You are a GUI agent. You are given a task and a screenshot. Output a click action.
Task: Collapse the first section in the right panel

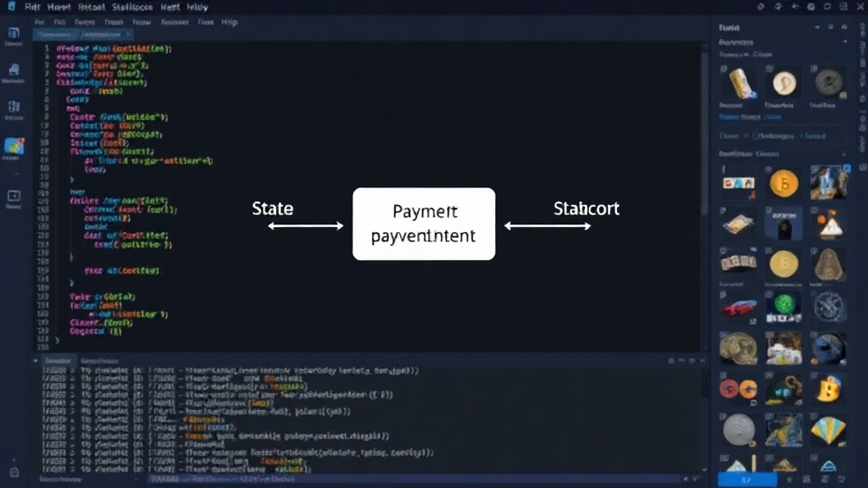point(845,42)
